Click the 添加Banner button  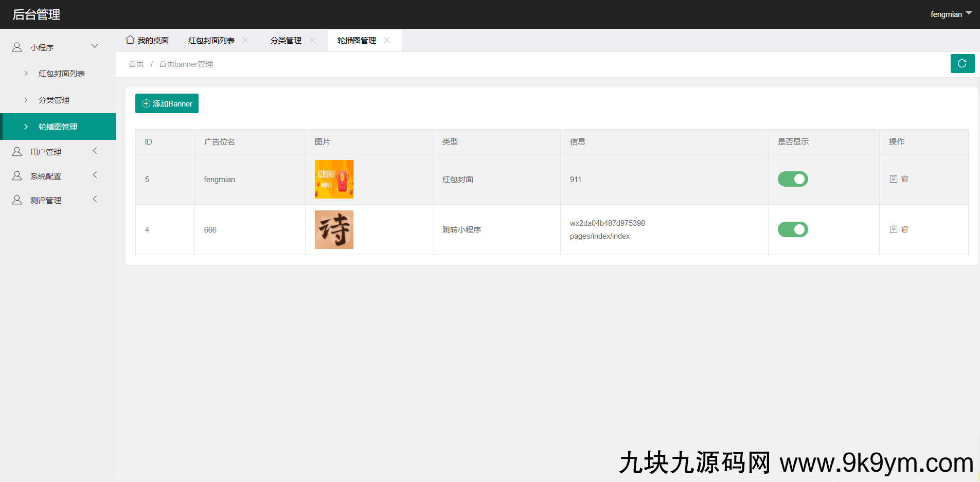point(167,103)
